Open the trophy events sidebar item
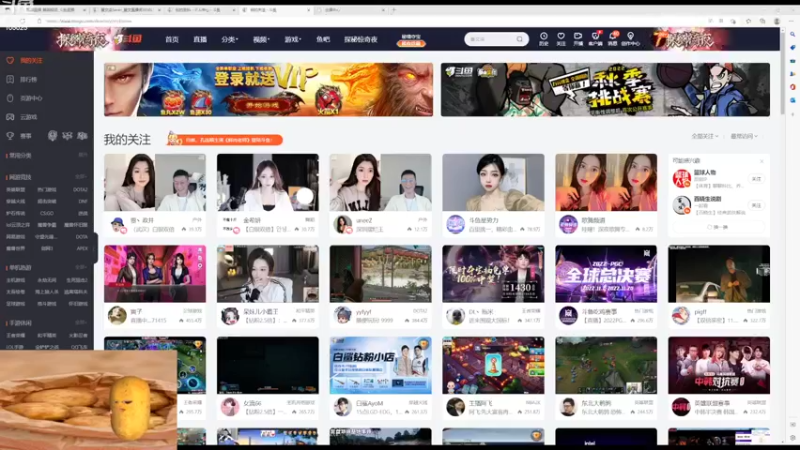Image resolution: width=800 pixels, height=450 pixels. 20,136
